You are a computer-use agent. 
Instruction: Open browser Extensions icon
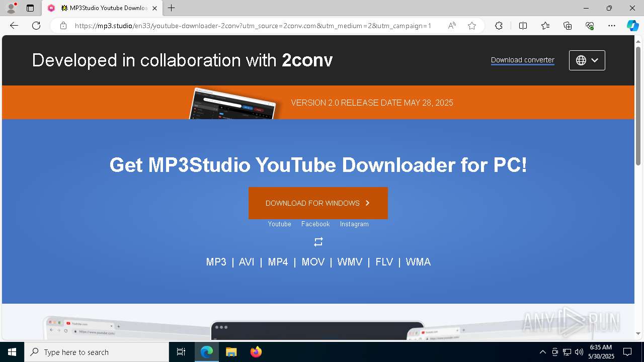[x=499, y=26]
